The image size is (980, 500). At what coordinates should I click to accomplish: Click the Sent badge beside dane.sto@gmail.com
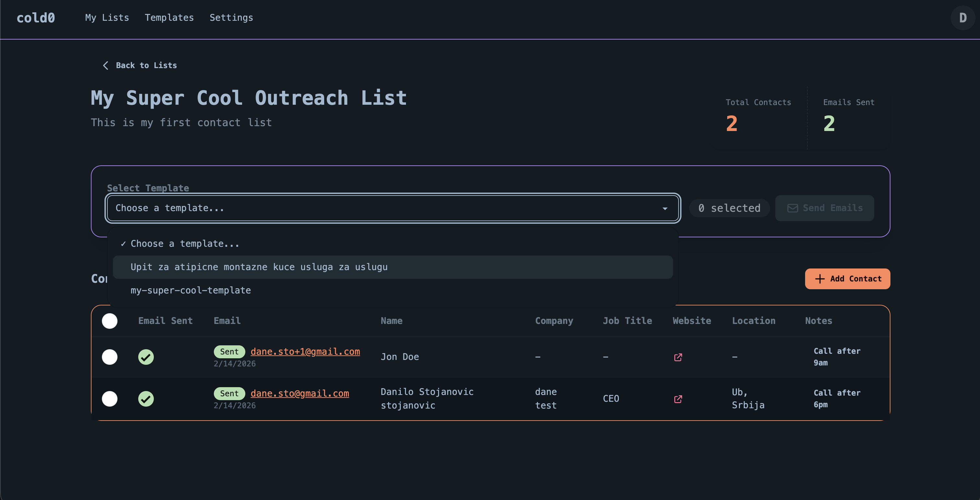click(229, 393)
